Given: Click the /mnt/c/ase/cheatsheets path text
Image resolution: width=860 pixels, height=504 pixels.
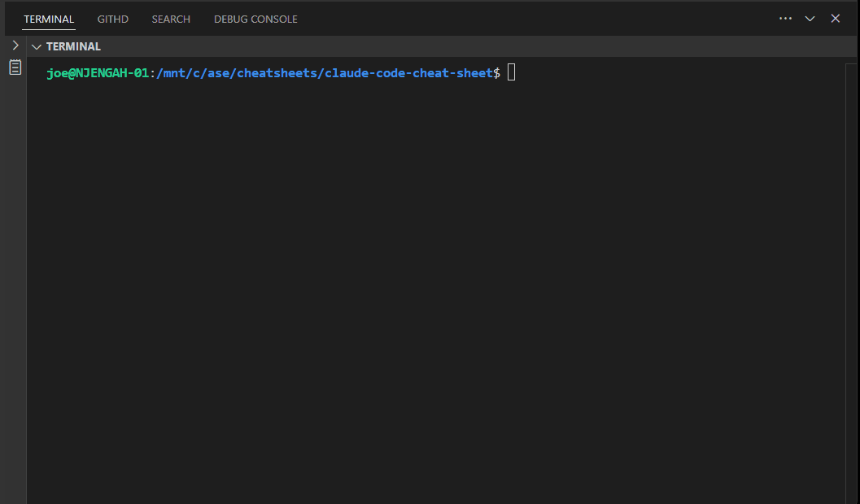Looking at the screenshot, I should (x=237, y=73).
